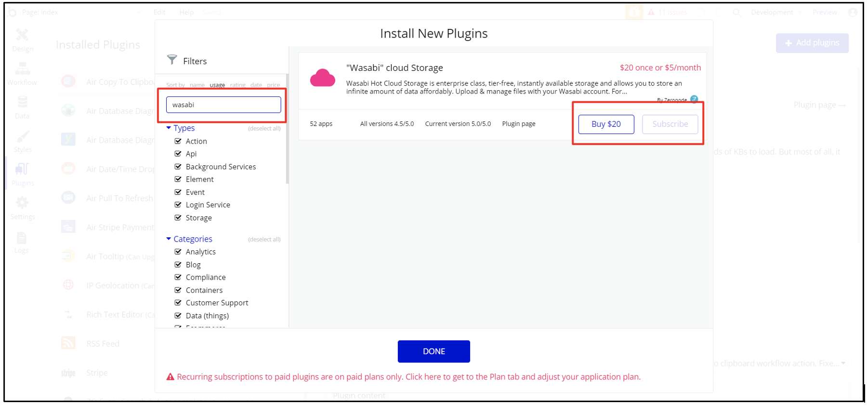The width and height of the screenshot is (868, 406).
Task: Click the Bubble logo in the top-left
Action: pos(12,12)
